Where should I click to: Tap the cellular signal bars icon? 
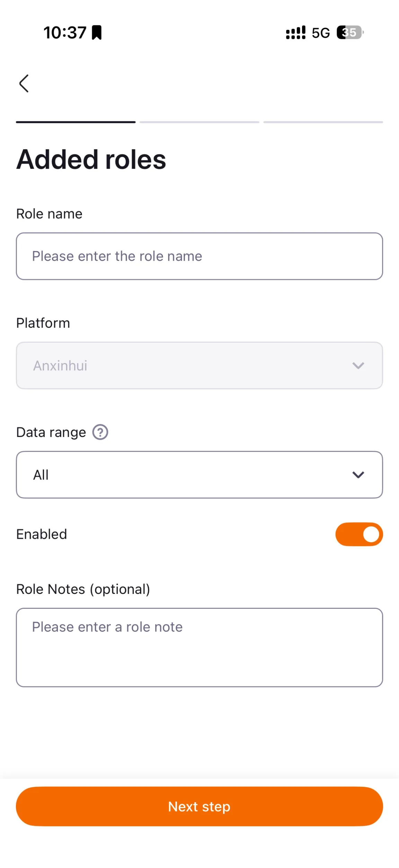[x=295, y=33]
